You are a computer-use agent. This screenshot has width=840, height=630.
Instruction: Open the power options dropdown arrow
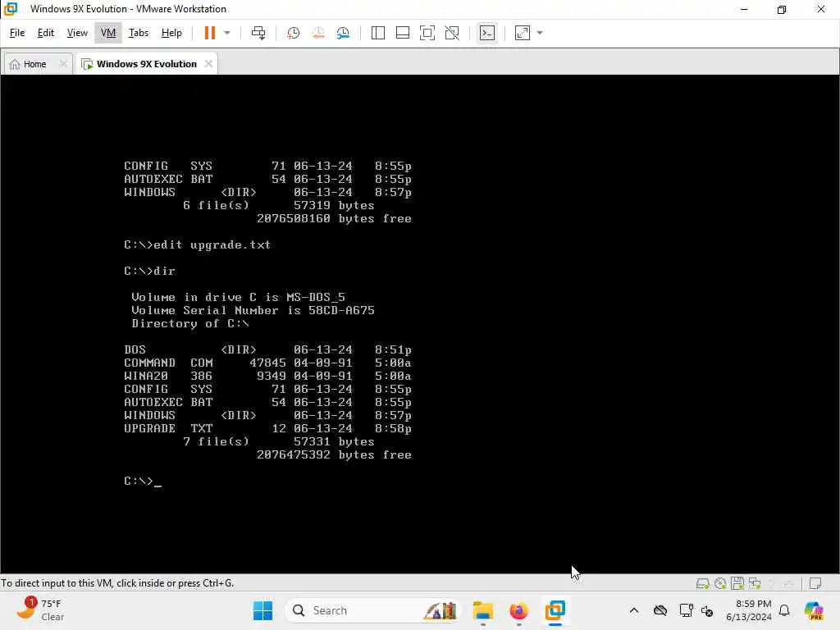227,33
